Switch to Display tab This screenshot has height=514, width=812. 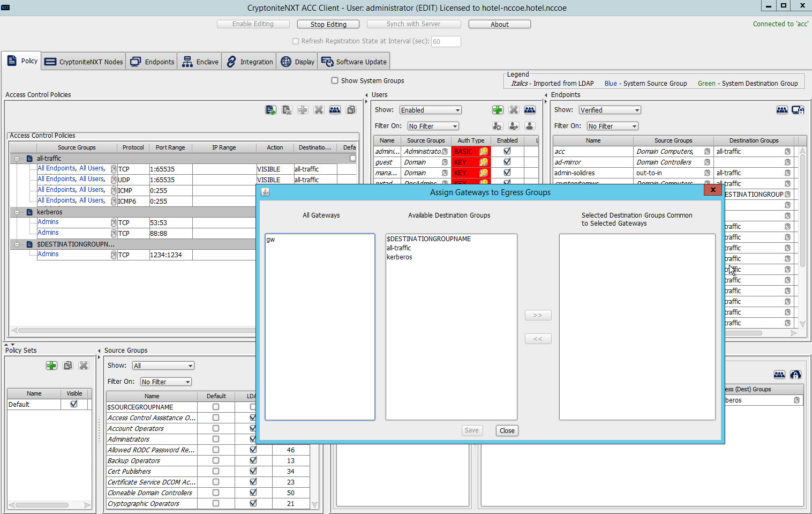pos(298,62)
